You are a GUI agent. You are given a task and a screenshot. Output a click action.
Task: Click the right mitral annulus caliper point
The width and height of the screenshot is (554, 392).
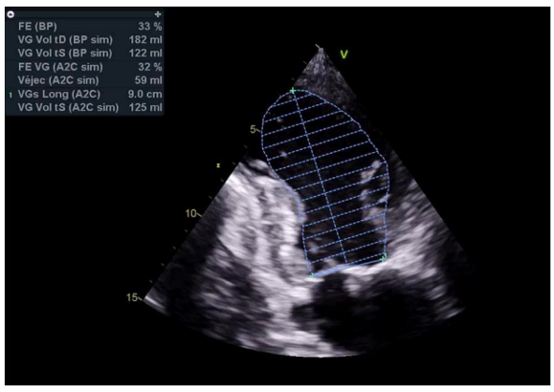[384, 257]
